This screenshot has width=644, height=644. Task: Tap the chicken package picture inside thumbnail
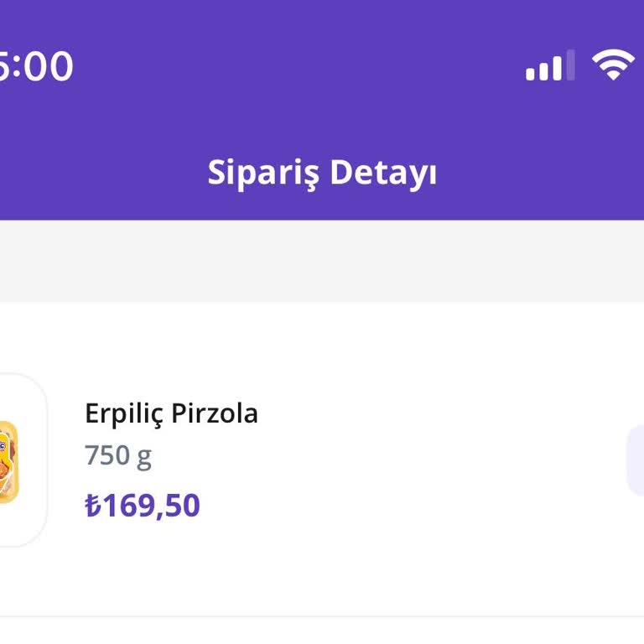pyautogui.click(x=8, y=461)
